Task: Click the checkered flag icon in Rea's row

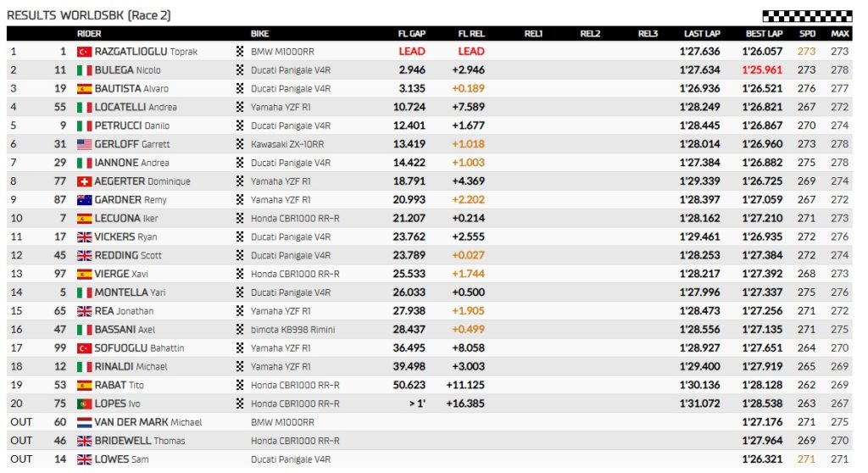Action: (241, 311)
